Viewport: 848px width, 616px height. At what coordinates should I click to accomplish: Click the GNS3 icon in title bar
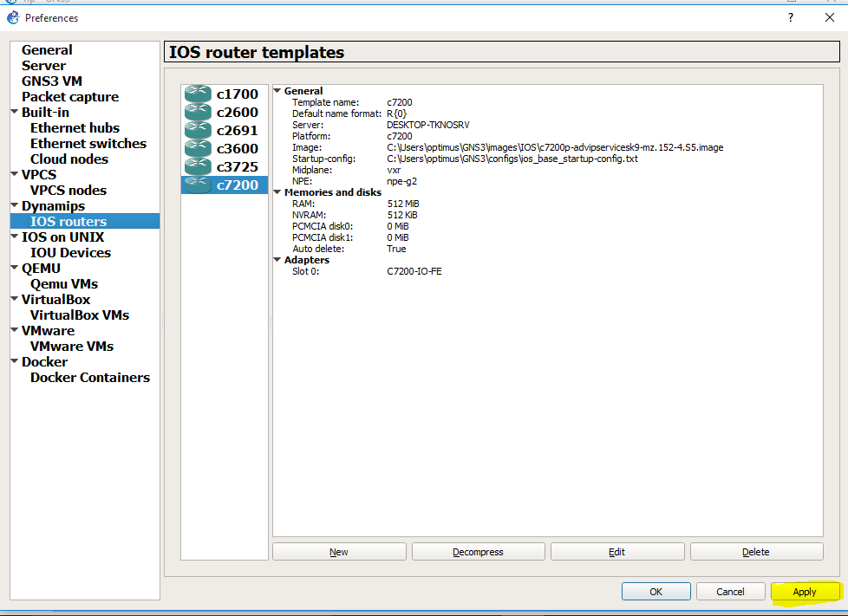13,18
